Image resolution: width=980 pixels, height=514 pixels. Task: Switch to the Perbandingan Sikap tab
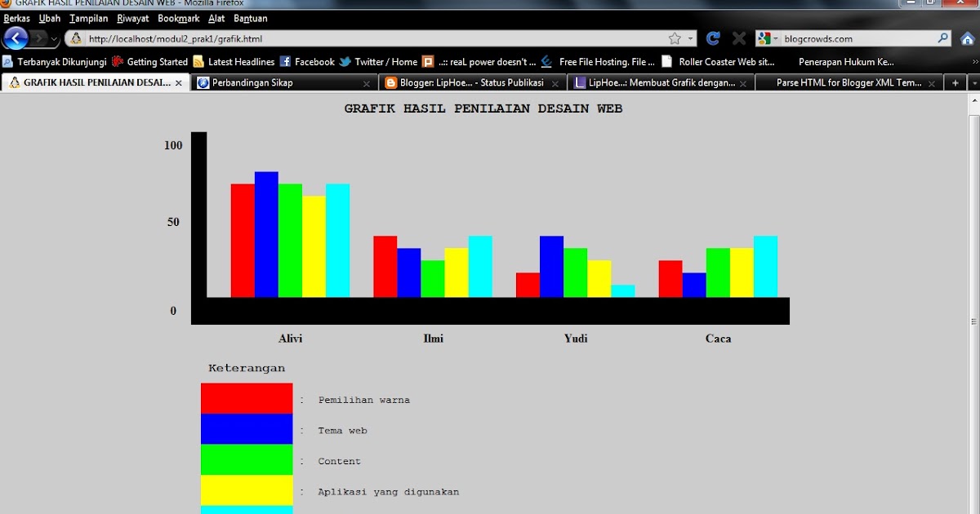pyautogui.click(x=284, y=82)
